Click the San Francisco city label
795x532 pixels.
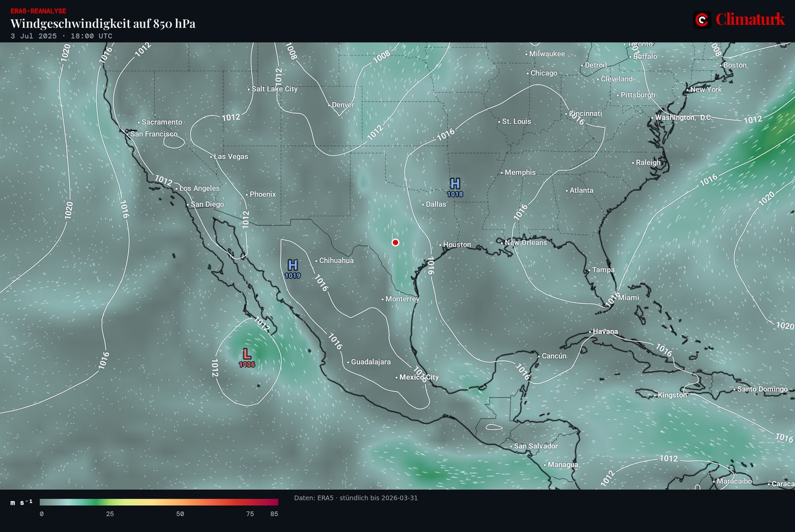tap(154, 134)
